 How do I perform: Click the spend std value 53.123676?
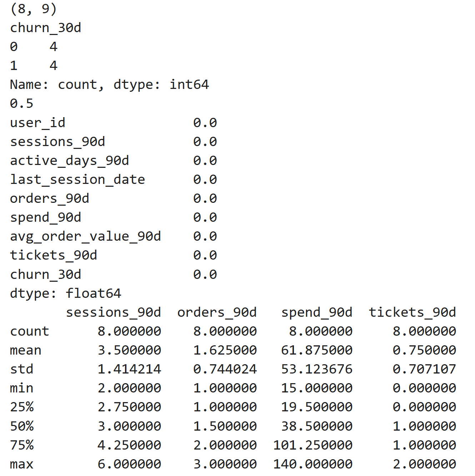(316, 369)
